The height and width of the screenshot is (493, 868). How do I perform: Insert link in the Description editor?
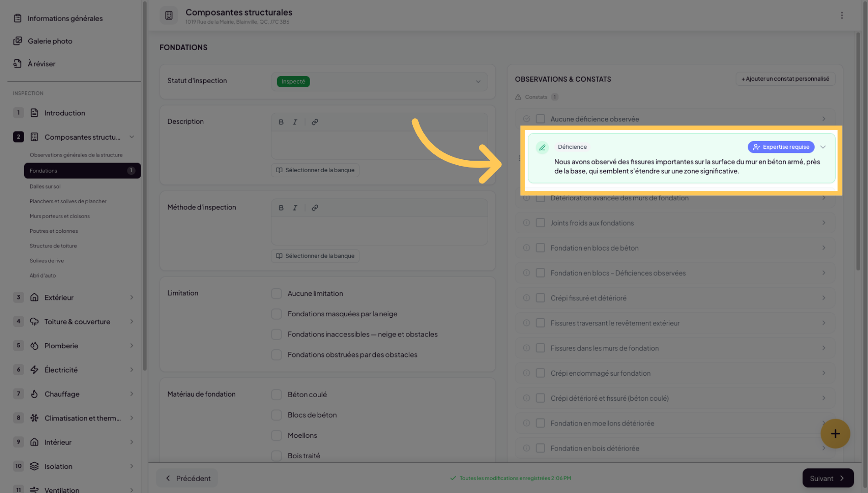[315, 122]
